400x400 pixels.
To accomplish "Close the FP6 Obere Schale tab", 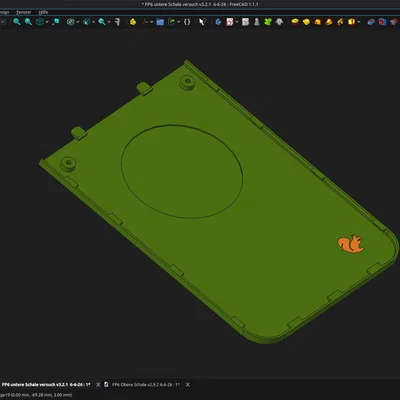I will (x=188, y=385).
